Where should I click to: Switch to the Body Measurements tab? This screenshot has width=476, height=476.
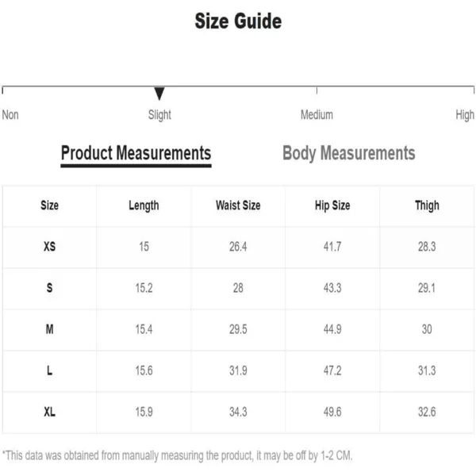pyautogui.click(x=349, y=153)
